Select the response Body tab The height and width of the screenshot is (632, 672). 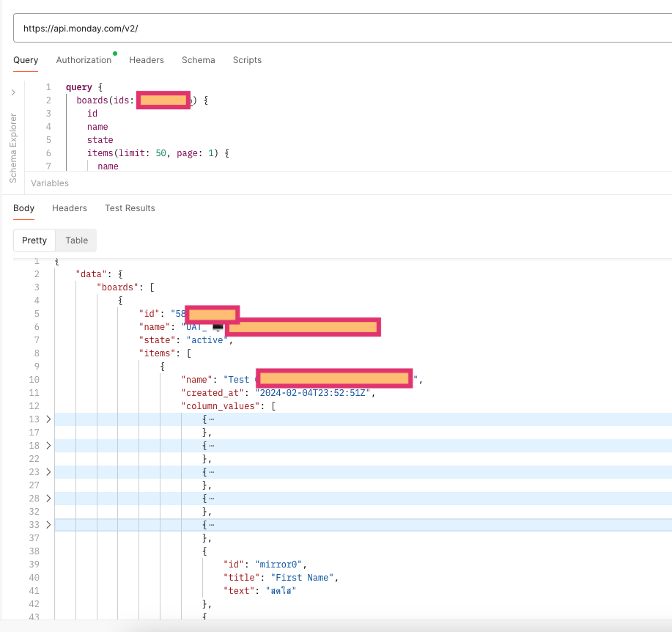pyautogui.click(x=23, y=208)
